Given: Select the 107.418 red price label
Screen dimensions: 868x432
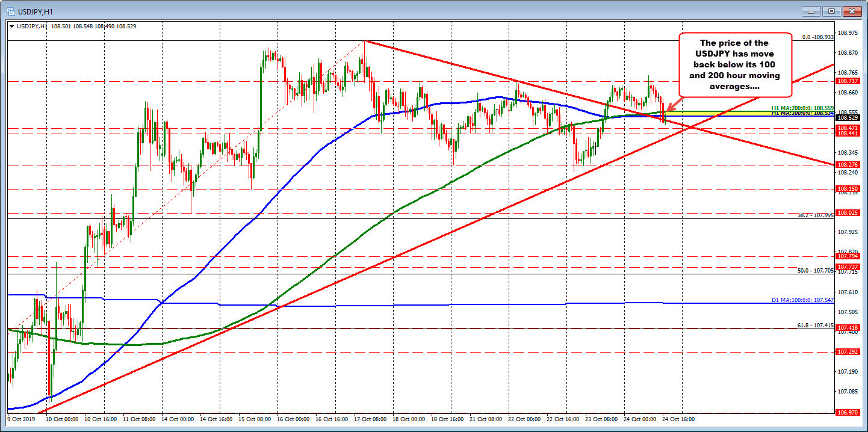Looking at the screenshot, I should pyautogui.click(x=848, y=328).
